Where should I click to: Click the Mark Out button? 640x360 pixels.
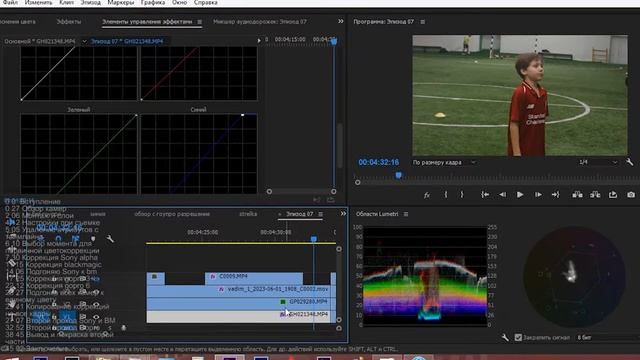click(x=462, y=195)
